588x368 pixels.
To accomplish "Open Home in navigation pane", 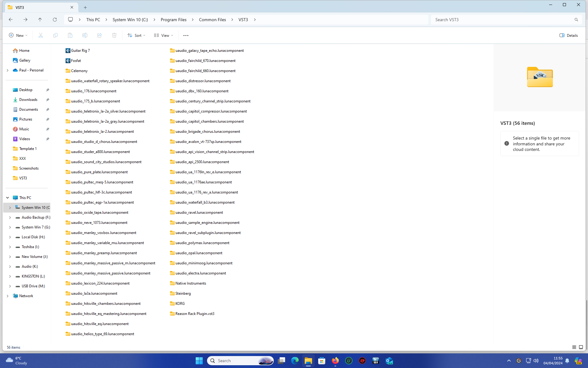I will (24, 51).
